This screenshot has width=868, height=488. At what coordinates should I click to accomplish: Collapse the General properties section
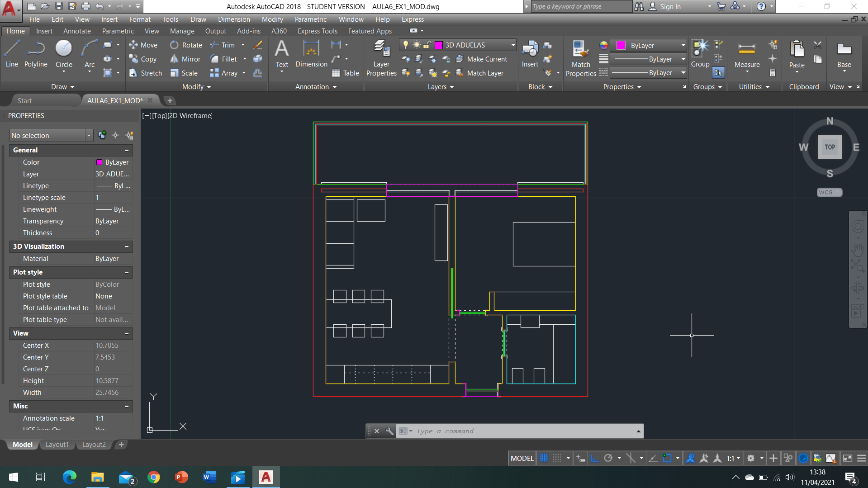click(127, 150)
